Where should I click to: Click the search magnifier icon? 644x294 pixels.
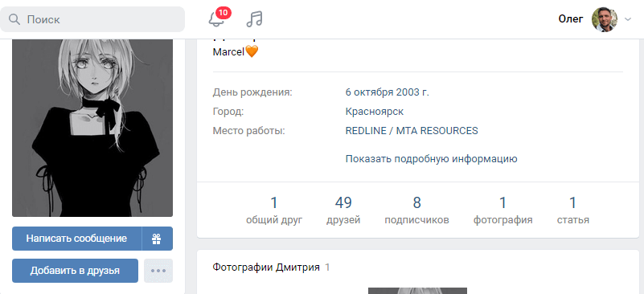pyautogui.click(x=14, y=19)
